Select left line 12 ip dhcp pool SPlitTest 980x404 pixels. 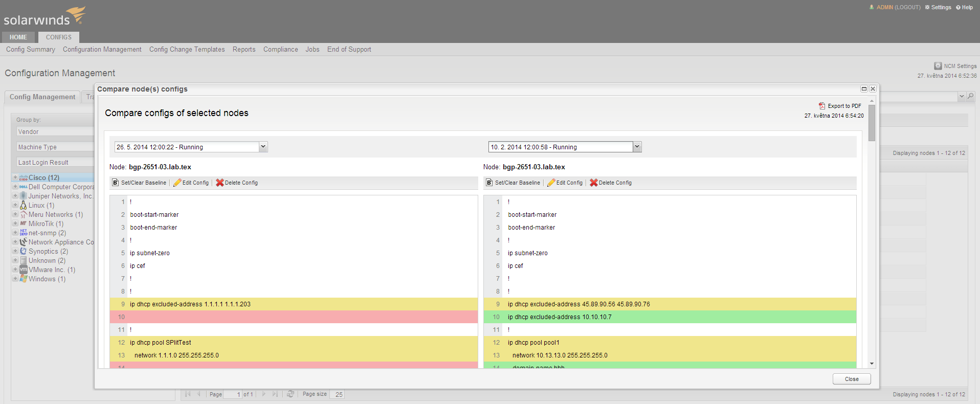[294, 343]
